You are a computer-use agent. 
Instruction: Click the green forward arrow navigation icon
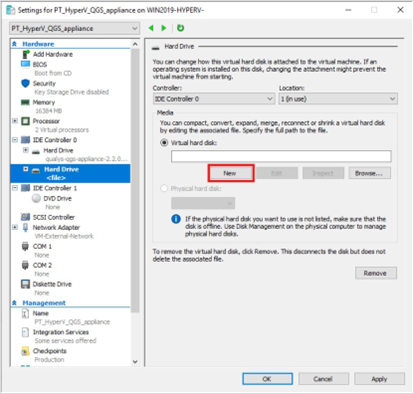coord(164,28)
